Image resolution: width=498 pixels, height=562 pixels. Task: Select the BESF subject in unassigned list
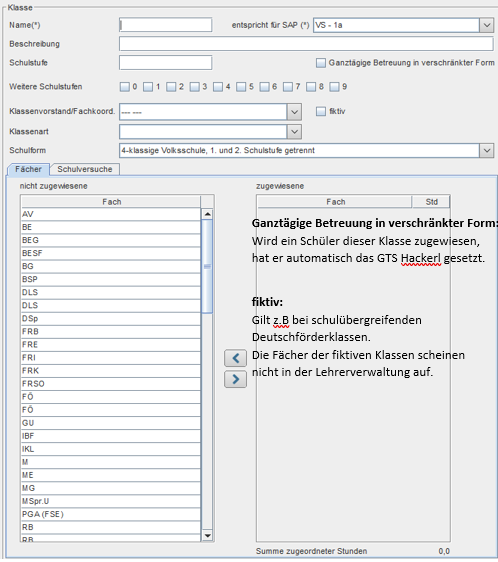110,253
